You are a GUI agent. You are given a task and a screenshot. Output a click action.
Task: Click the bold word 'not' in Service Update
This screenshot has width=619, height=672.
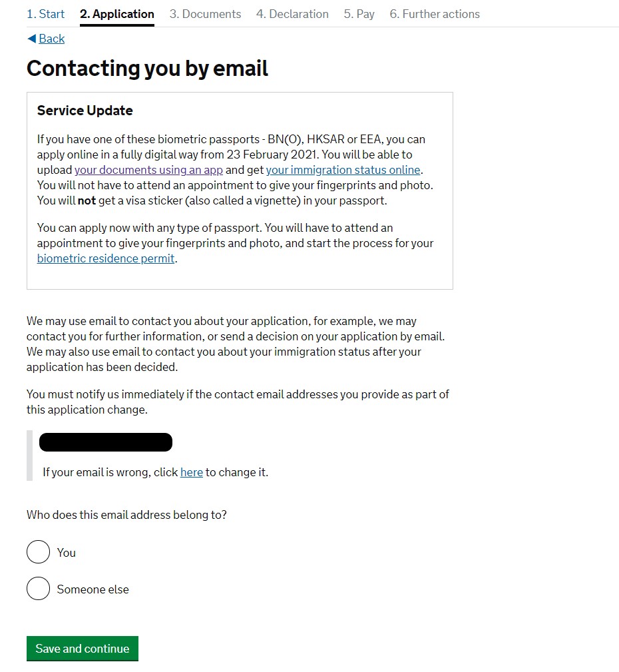pyautogui.click(x=87, y=200)
